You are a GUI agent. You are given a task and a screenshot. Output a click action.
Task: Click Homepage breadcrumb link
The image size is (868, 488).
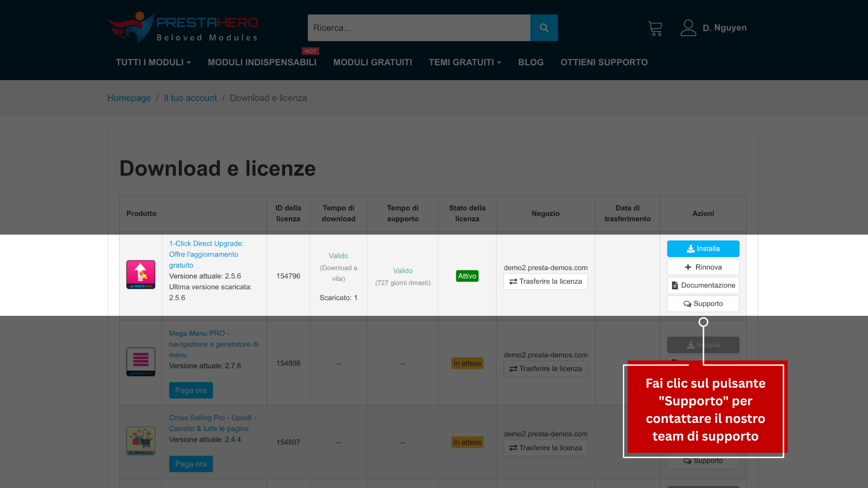pos(129,98)
